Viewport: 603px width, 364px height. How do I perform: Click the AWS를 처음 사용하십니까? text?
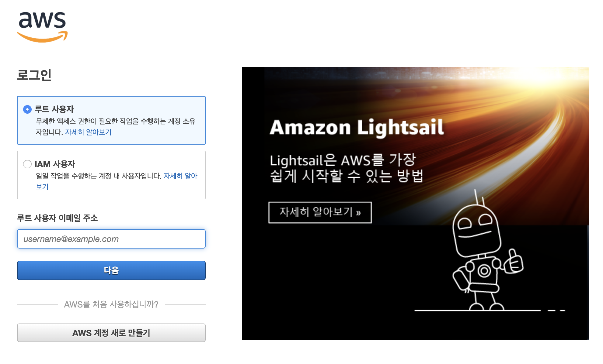(x=111, y=304)
